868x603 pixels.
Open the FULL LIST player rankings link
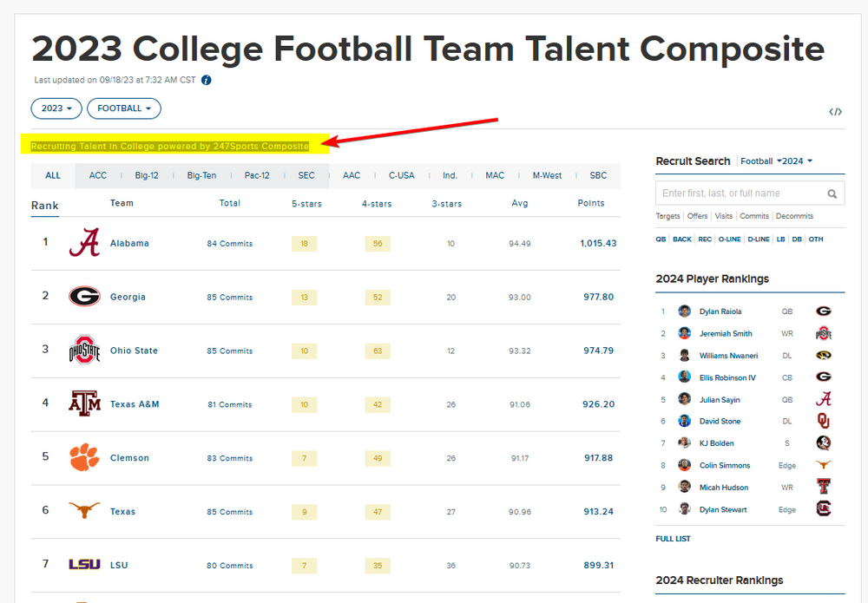point(673,539)
